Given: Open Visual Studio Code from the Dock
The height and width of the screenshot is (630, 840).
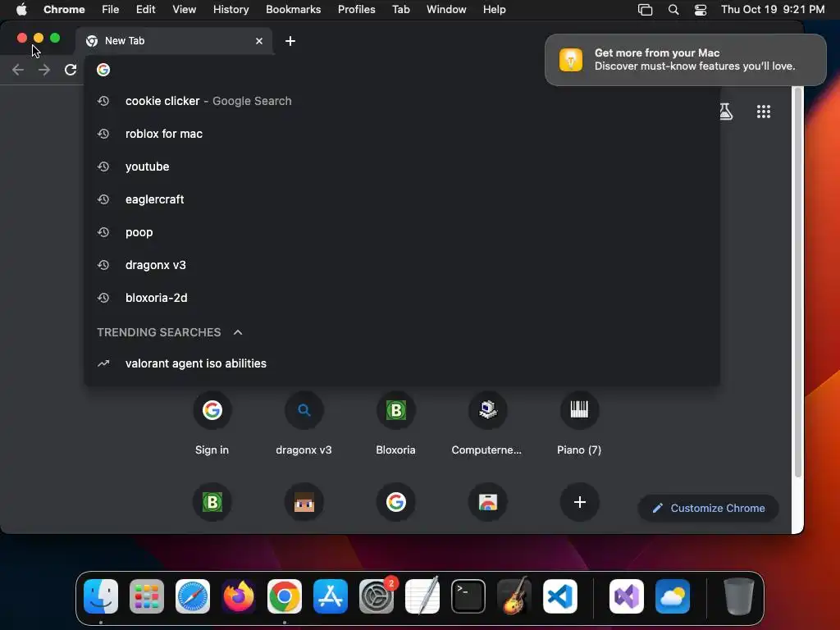Looking at the screenshot, I should pyautogui.click(x=560, y=596).
